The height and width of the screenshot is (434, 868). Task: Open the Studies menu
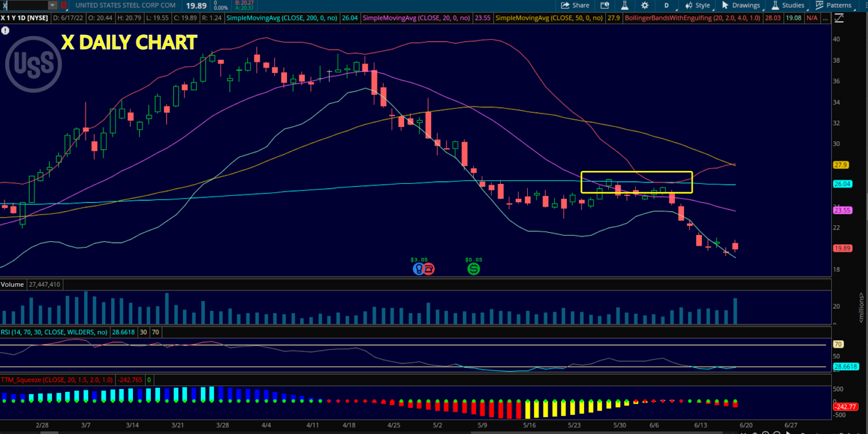click(x=788, y=5)
